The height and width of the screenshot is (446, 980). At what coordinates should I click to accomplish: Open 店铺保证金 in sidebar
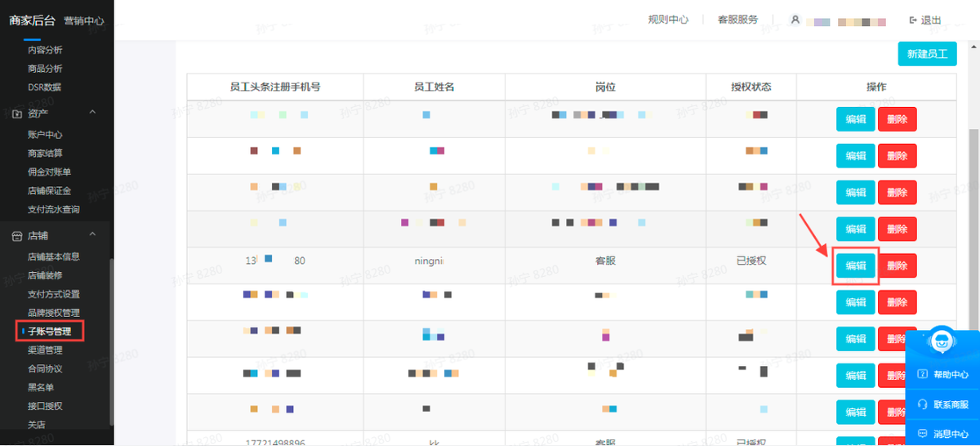(49, 191)
